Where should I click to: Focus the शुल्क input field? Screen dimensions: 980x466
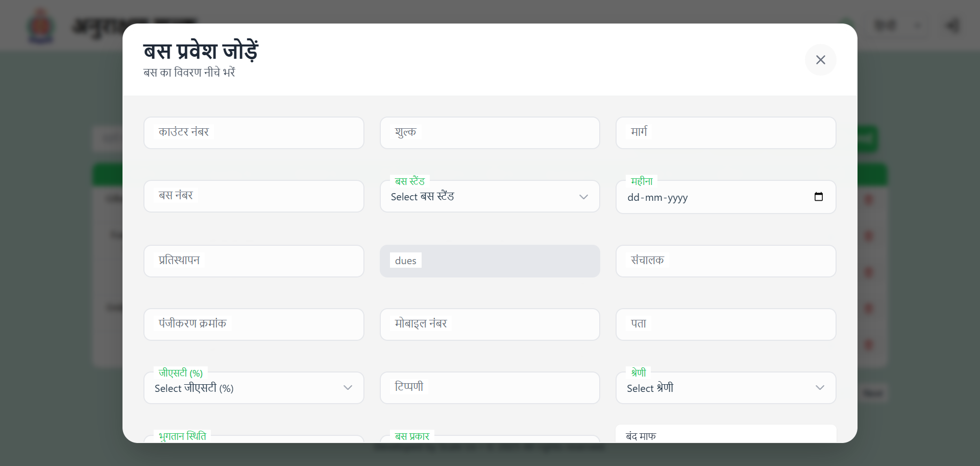489,133
